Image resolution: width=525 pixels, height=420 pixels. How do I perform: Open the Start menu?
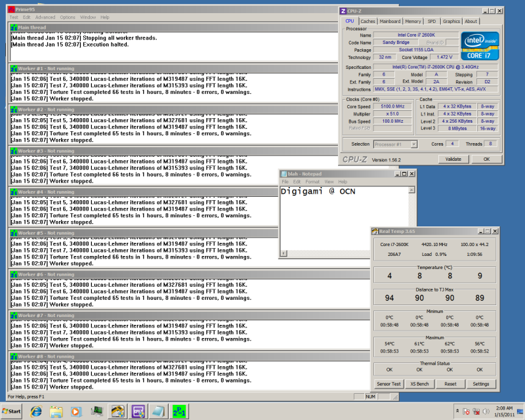(x=11, y=411)
